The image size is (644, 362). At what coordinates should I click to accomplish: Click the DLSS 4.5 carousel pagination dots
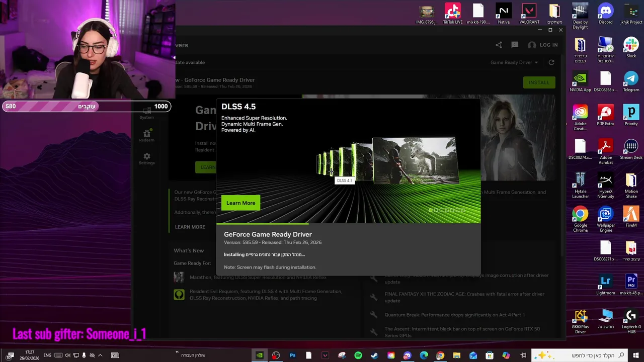click(x=447, y=210)
